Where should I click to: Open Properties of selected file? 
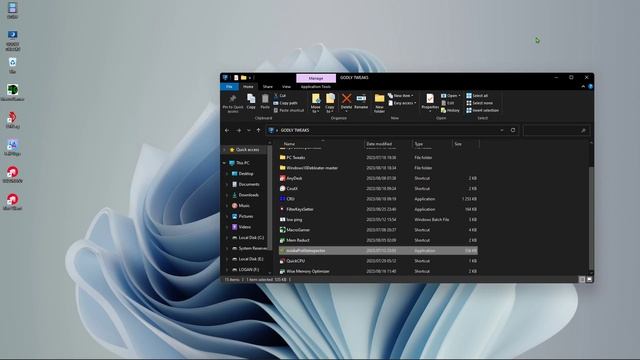(x=430, y=102)
